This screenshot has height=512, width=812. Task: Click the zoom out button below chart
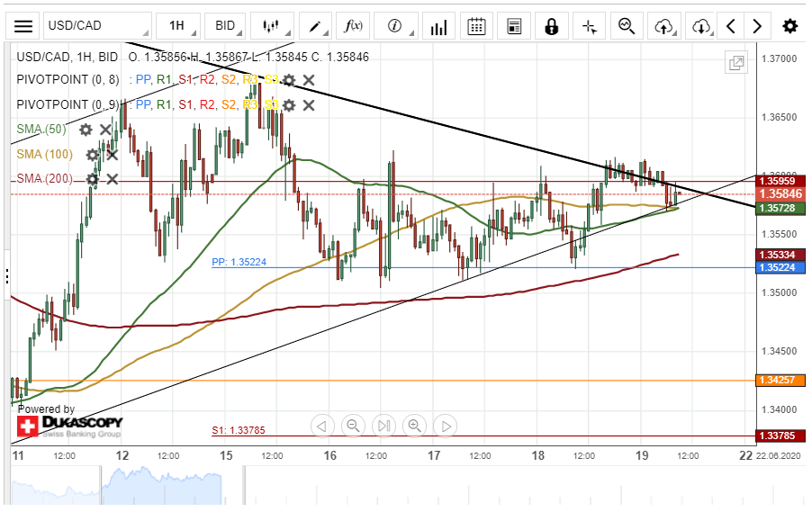click(x=353, y=426)
